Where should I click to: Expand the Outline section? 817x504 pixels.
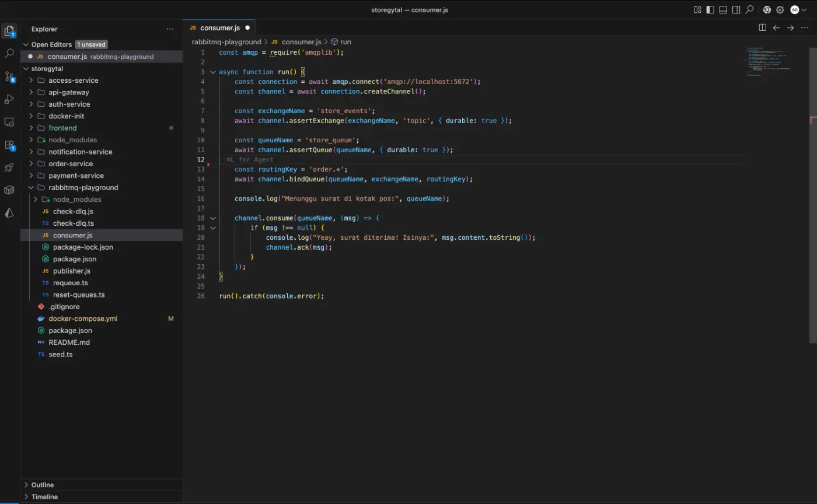click(26, 485)
